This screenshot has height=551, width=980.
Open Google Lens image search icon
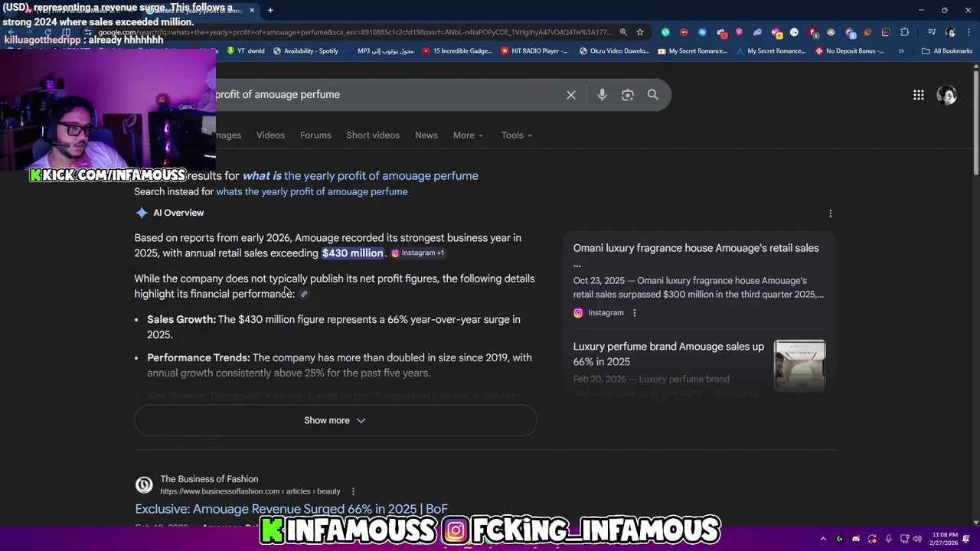[x=628, y=95]
